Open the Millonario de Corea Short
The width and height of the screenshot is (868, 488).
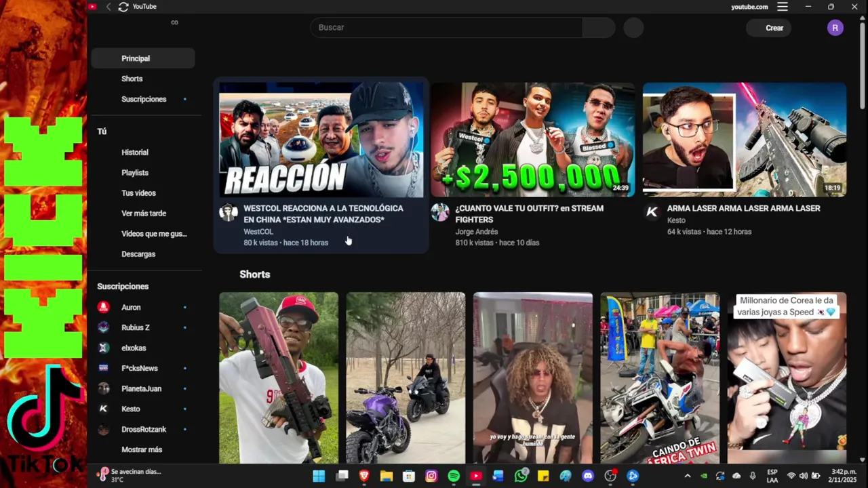[x=787, y=378]
